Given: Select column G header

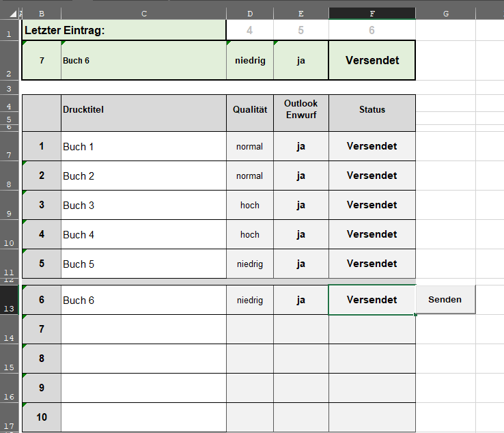Looking at the screenshot, I should pyautogui.click(x=445, y=14).
